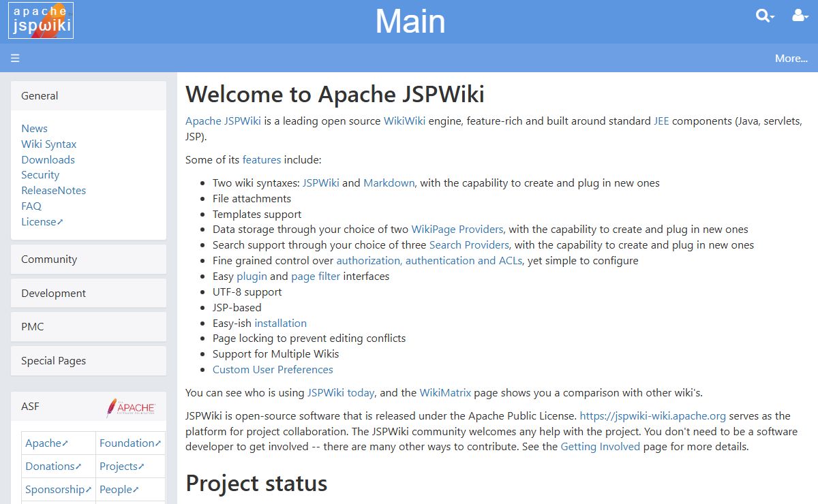The image size is (818, 504).
Task: Expand the Special Pages section
Action: [x=89, y=361]
